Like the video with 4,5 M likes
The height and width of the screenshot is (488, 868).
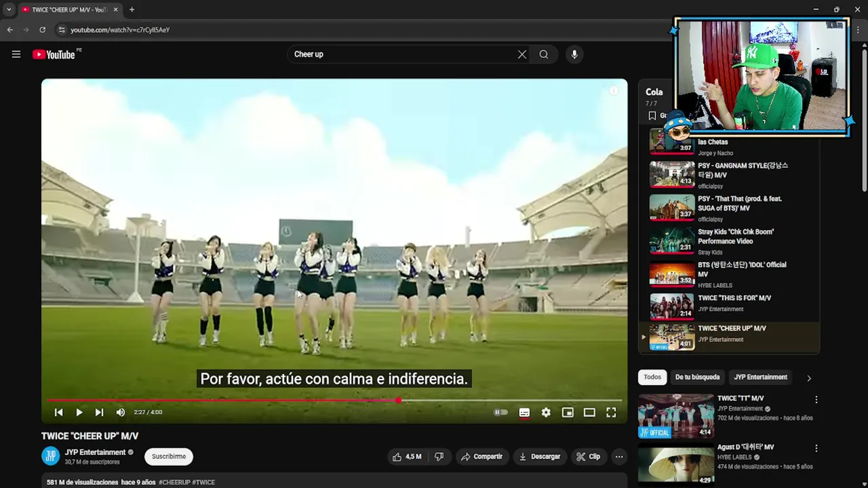click(407, 457)
